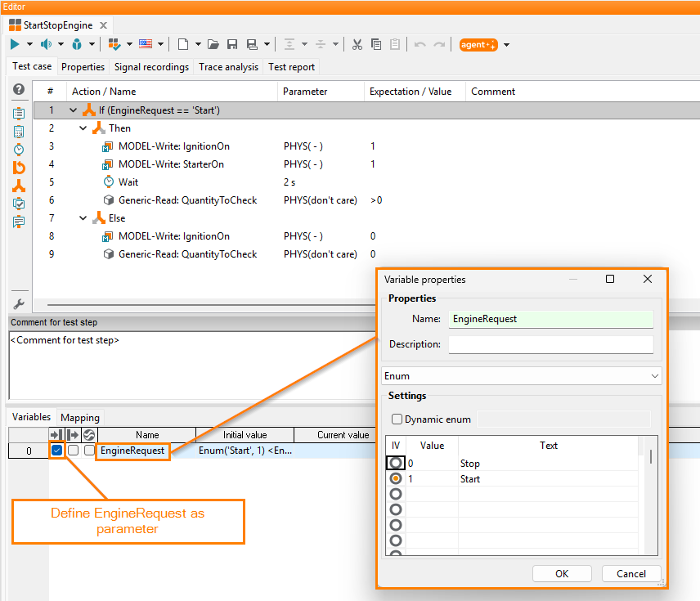Collapse the If (EngineRequest == 'Start') row
The height and width of the screenshot is (601, 700).
(74, 110)
